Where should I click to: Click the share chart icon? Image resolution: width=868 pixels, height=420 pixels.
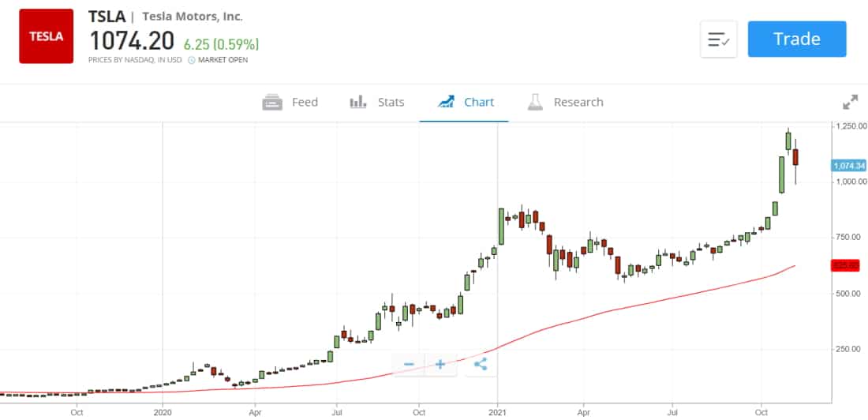tap(481, 364)
